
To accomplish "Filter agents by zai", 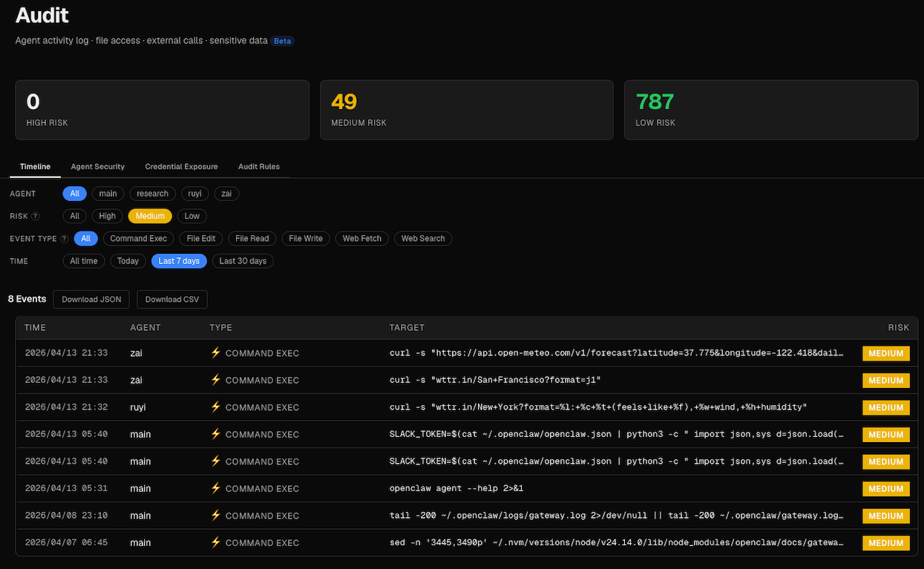I will pos(226,194).
